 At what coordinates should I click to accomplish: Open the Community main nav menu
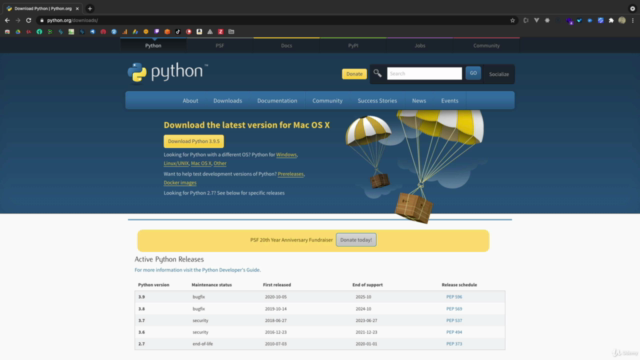pos(327,101)
